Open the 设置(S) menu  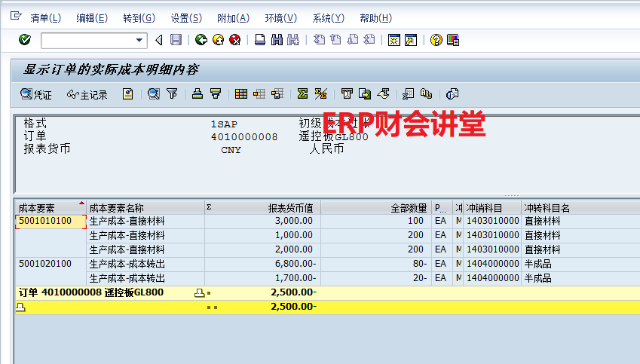(186, 18)
